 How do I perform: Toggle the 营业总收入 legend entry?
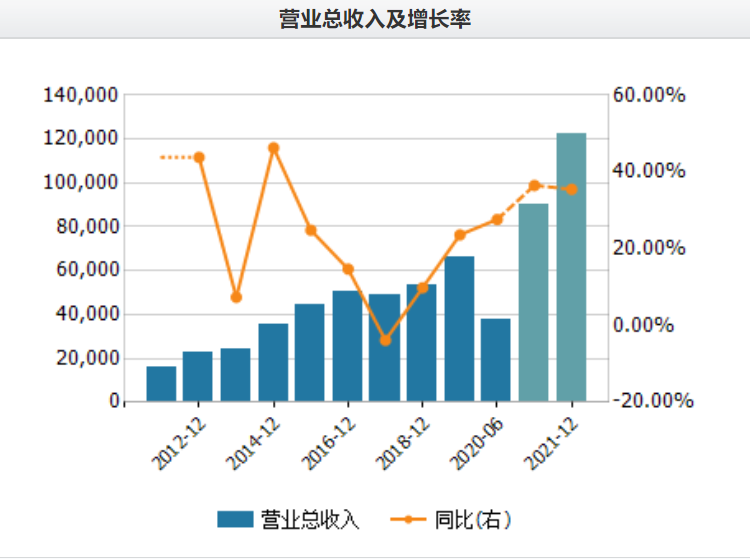pyautogui.click(x=287, y=519)
